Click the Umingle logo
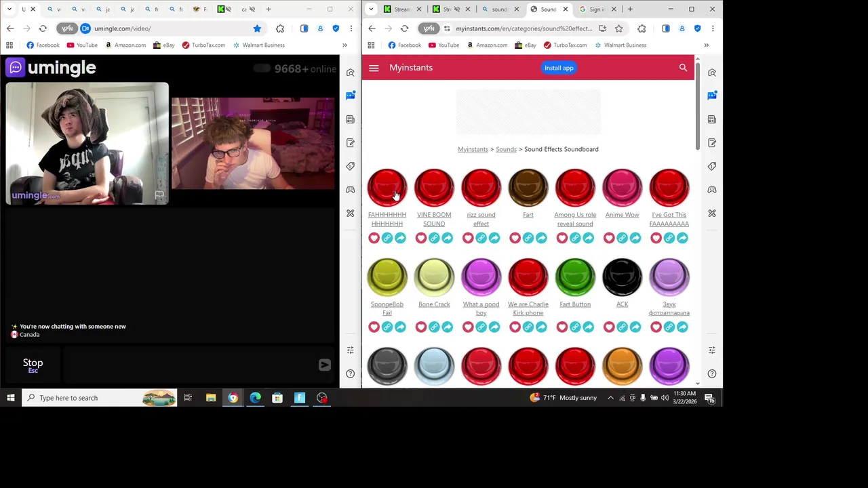868x488 pixels. (x=52, y=68)
